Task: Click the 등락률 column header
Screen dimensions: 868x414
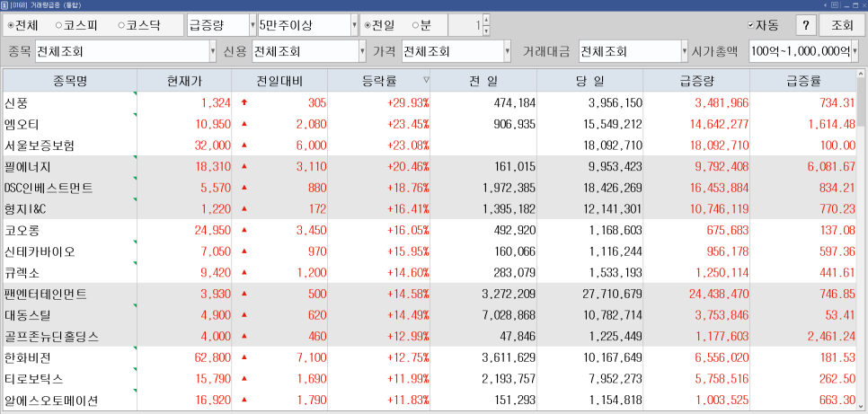Action: click(x=378, y=81)
